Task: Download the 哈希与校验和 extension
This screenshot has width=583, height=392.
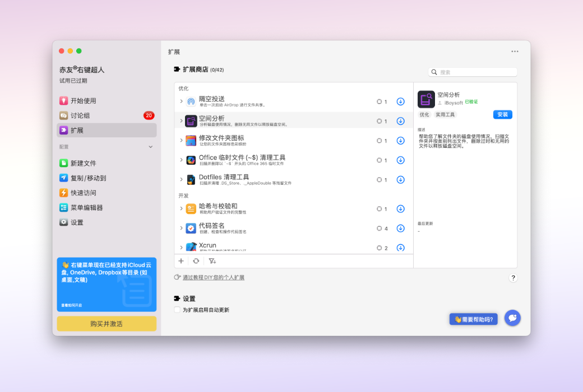Action: coord(400,209)
